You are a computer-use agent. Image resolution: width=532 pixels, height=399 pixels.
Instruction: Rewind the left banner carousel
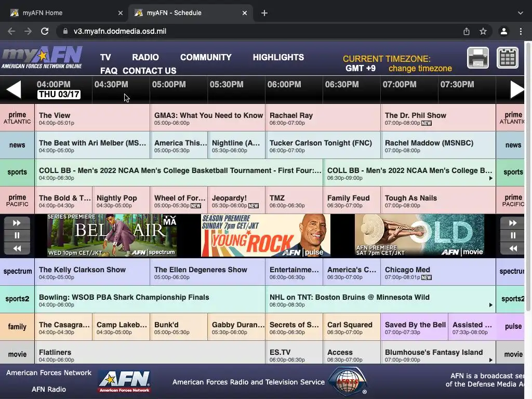17,248
